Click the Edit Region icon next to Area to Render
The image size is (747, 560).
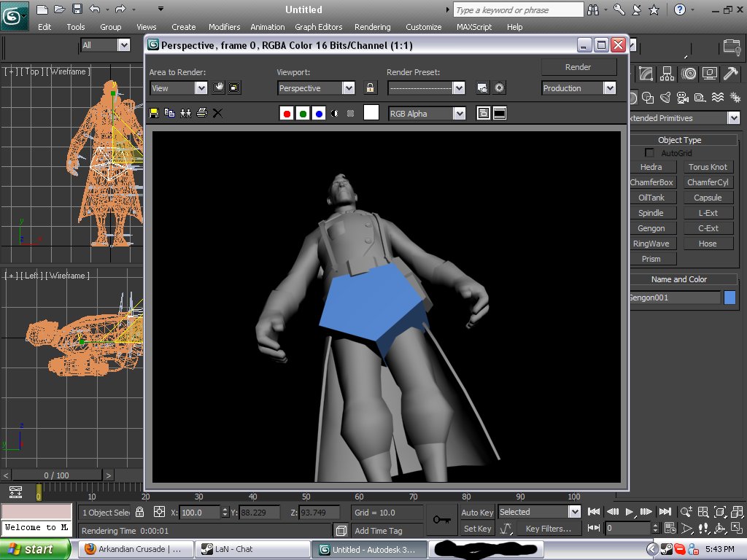point(219,88)
